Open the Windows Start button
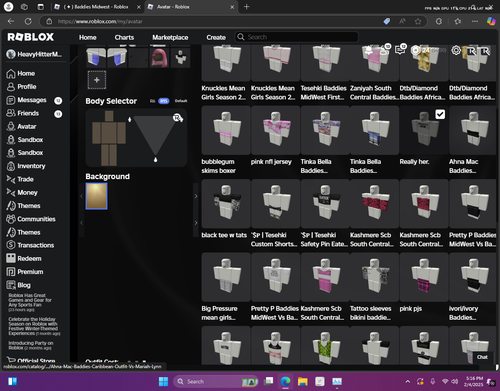This screenshot has width=500, height=391. pos(163,381)
